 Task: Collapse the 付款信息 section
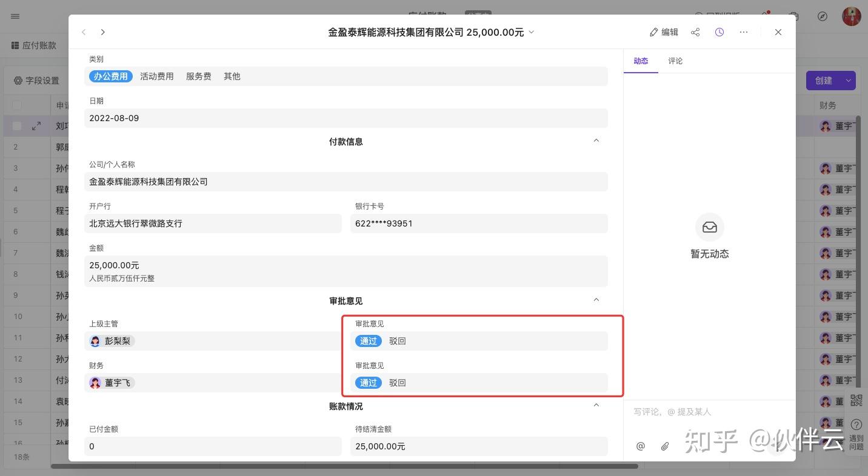pos(596,141)
